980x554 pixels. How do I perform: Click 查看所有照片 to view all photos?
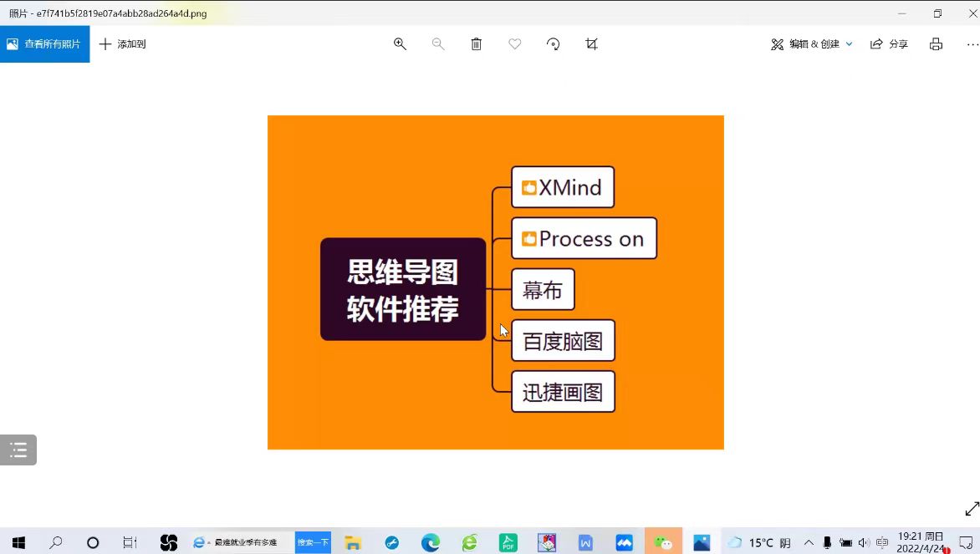(x=44, y=43)
